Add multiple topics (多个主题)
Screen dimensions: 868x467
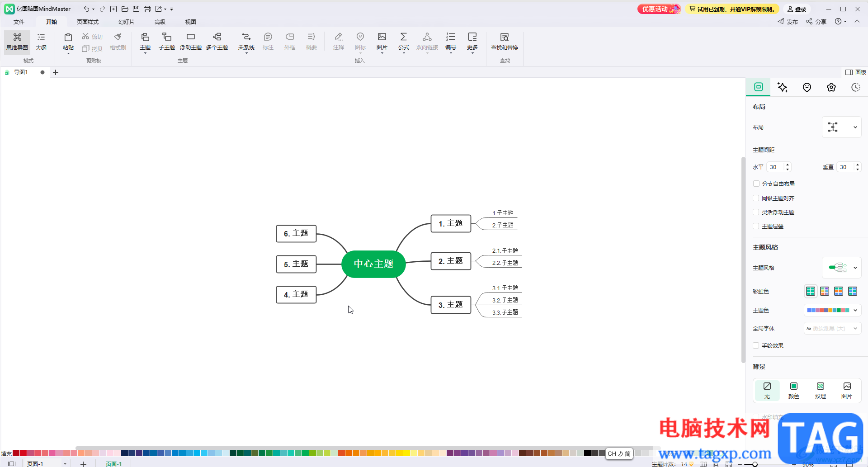217,42
